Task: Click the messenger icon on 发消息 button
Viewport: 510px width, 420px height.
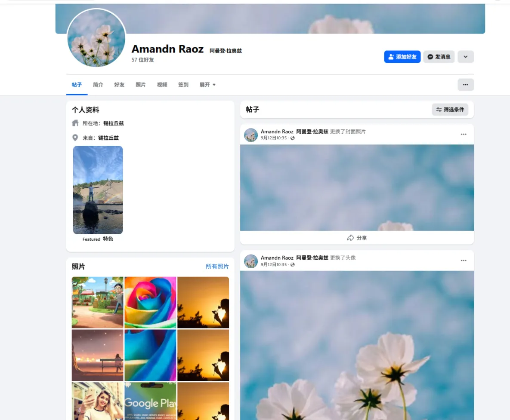Action: (x=430, y=56)
